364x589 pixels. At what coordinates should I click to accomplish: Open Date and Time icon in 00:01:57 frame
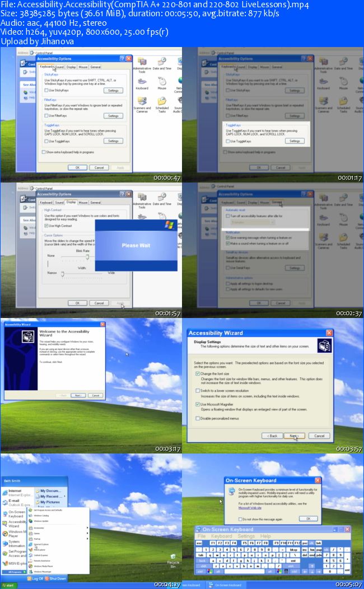click(162, 197)
